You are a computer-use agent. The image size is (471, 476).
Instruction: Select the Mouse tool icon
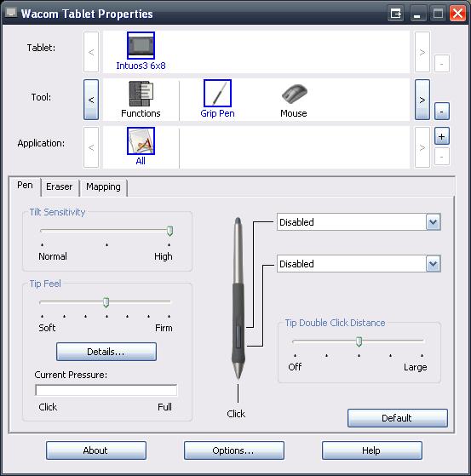294,94
